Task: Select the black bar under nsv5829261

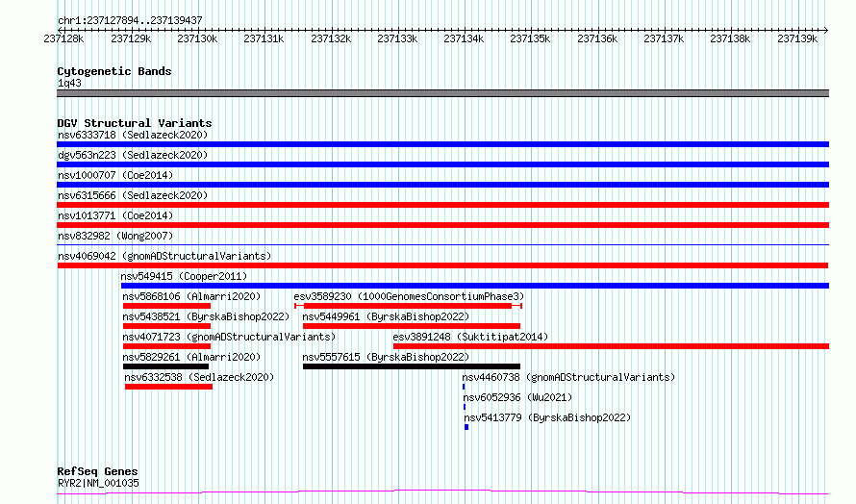Action: 166,366
